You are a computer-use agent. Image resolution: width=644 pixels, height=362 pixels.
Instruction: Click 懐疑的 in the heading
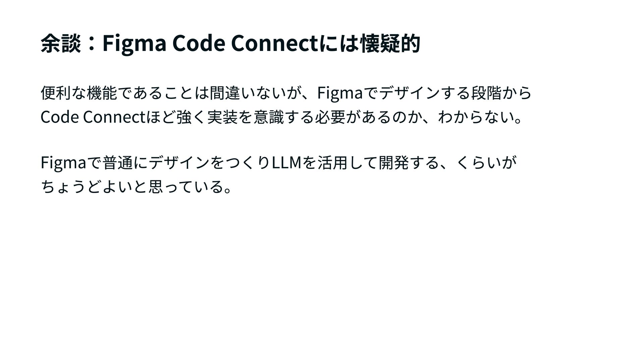(390, 44)
